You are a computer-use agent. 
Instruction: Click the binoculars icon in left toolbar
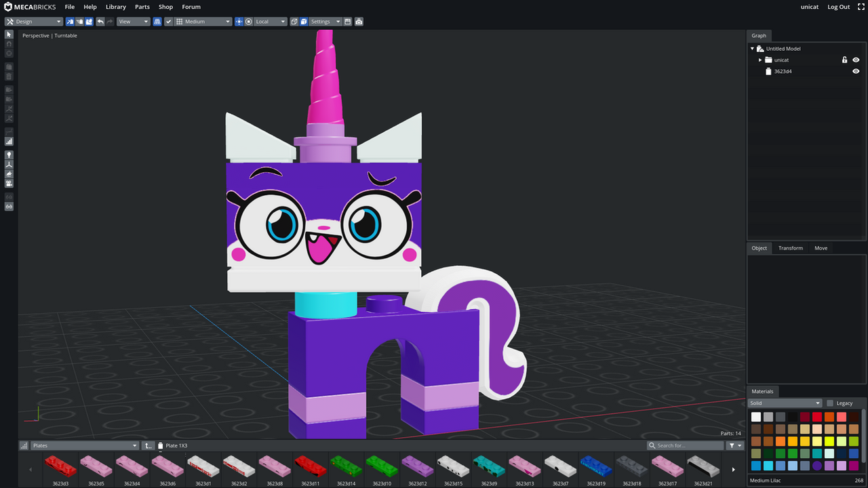9,207
